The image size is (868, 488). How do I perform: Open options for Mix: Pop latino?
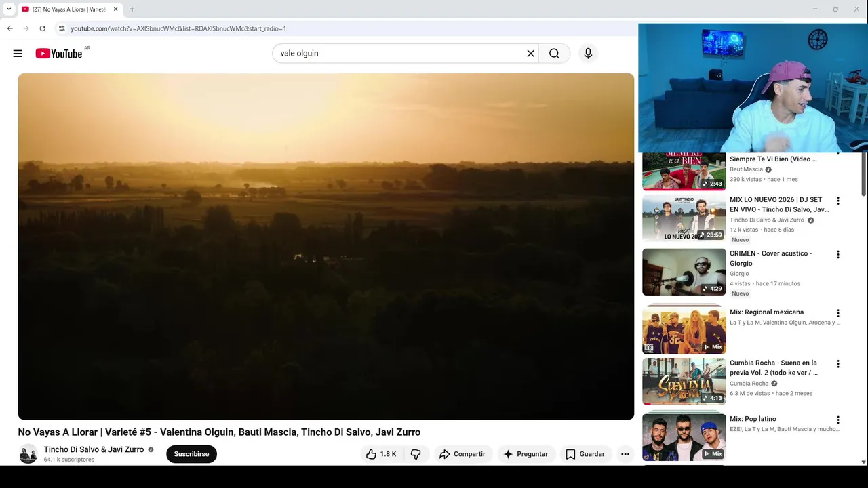click(x=838, y=420)
